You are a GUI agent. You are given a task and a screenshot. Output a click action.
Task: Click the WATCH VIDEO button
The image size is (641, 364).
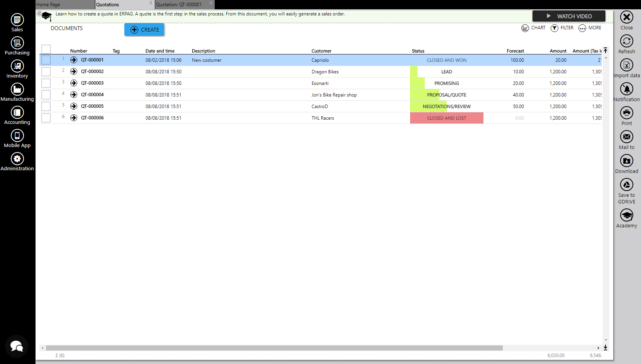(569, 16)
